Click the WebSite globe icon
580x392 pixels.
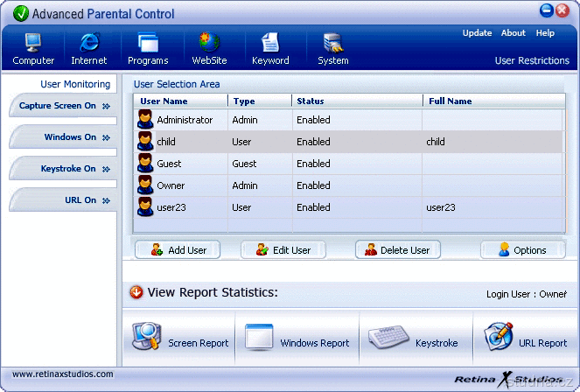tap(209, 43)
